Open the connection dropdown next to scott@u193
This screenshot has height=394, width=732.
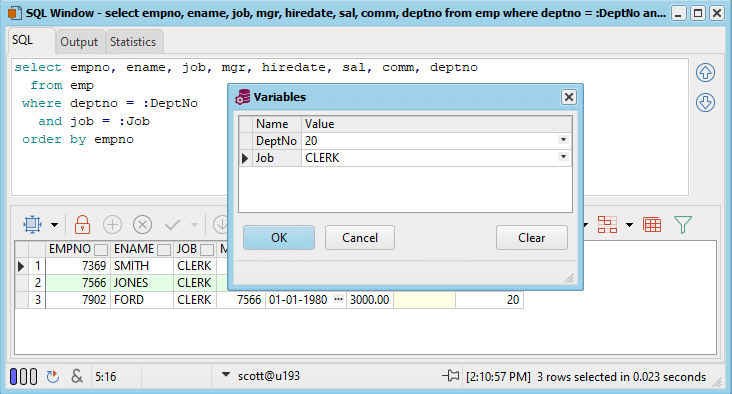[x=226, y=374]
